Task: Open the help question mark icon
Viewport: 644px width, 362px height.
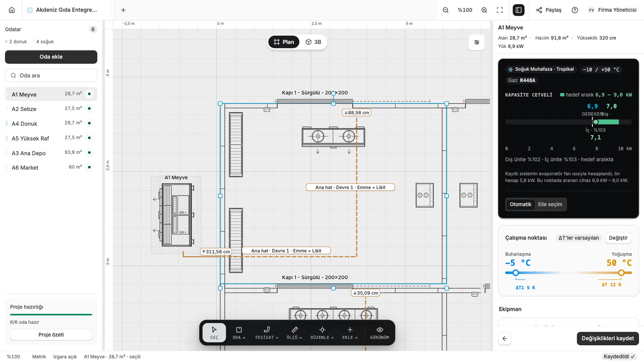Action: [575, 10]
